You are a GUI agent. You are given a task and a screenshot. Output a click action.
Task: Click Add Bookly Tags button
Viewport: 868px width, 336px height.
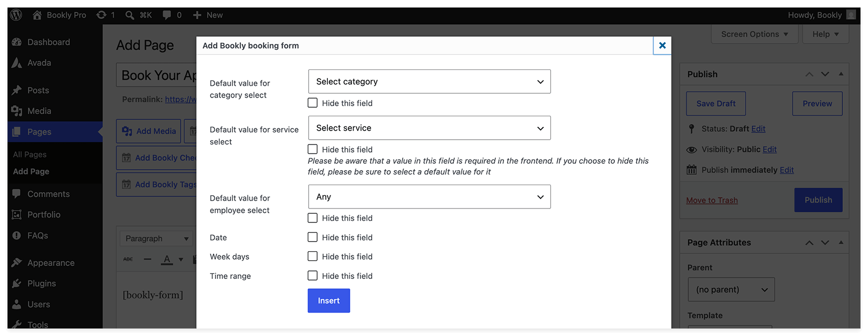click(x=157, y=185)
